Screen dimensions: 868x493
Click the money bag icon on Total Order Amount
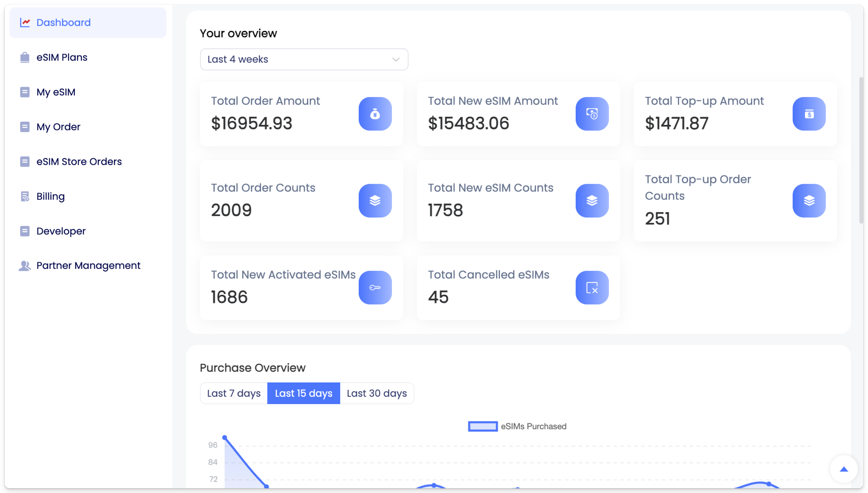pos(375,114)
